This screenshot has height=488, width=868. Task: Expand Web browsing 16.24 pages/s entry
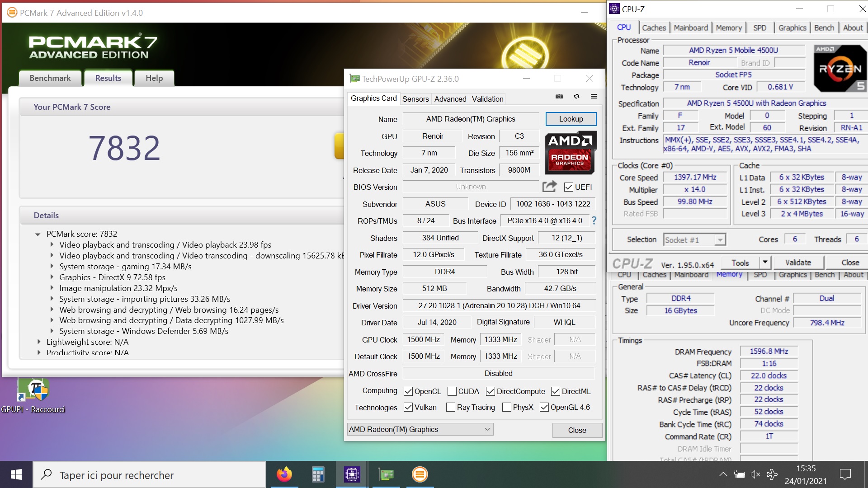pos(52,310)
